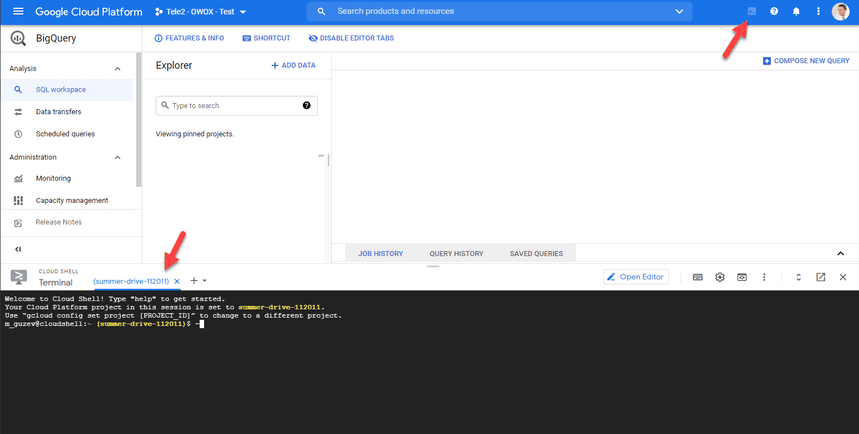Image resolution: width=859 pixels, height=434 pixels.
Task: Click the Open Editor button
Action: click(x=636, y=277)
